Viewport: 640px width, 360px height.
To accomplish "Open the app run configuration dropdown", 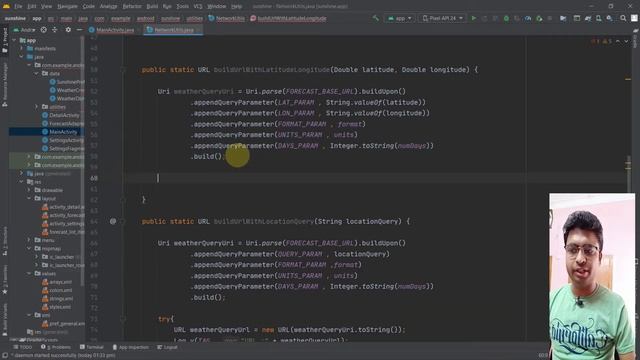I will pos(400,18).
